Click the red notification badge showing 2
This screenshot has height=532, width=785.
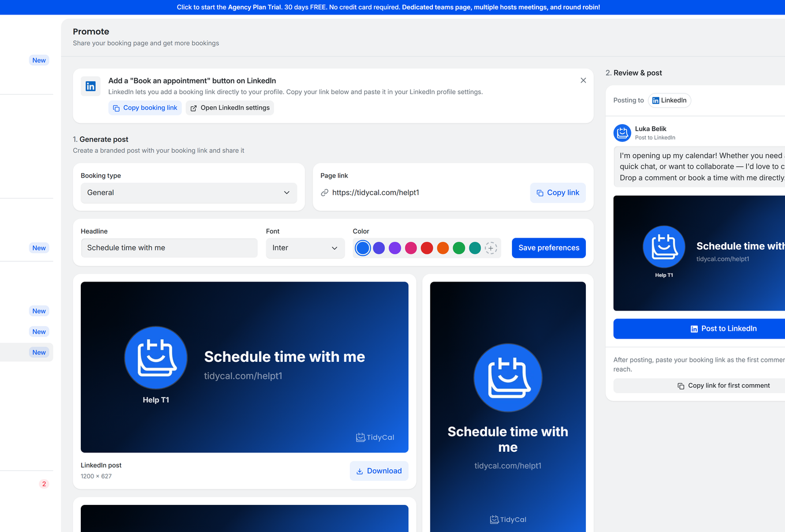click(x=44, y=484)
